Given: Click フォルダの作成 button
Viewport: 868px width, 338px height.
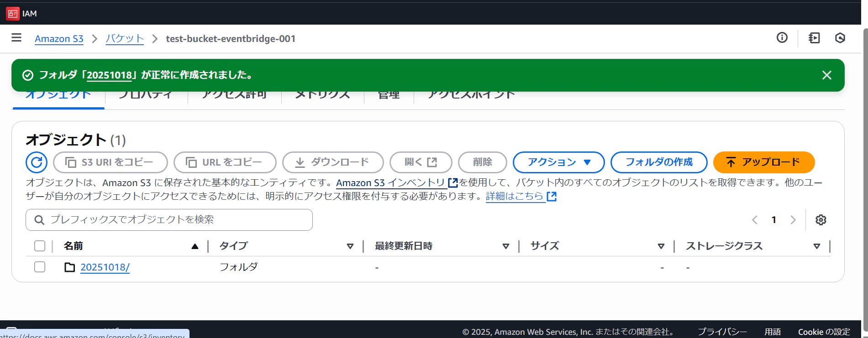Looking at the screenshot, I should point(659,162).
